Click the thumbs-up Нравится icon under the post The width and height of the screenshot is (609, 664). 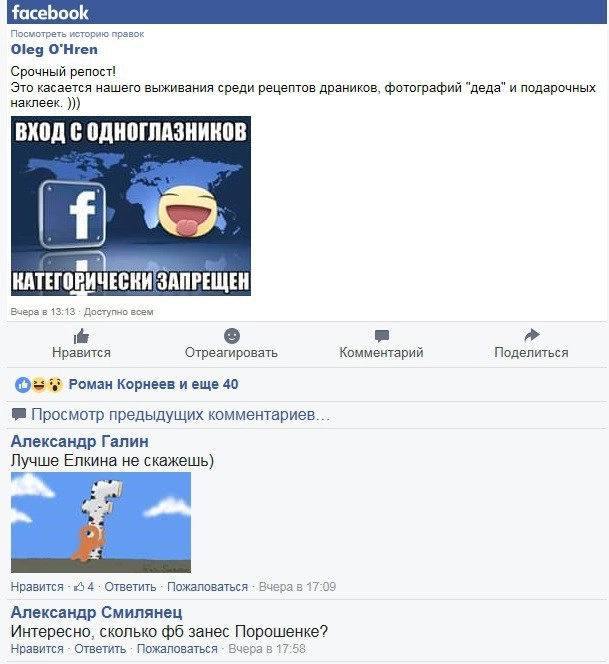coord(81,336)
